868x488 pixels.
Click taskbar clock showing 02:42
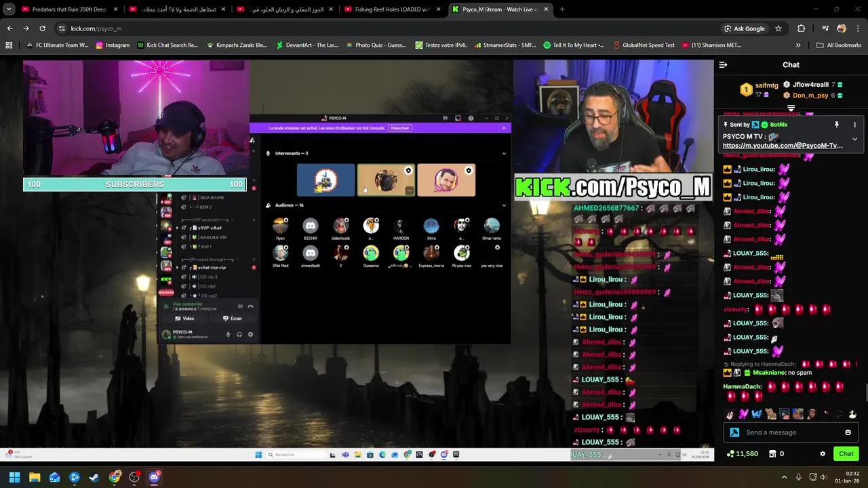(848, 477)
